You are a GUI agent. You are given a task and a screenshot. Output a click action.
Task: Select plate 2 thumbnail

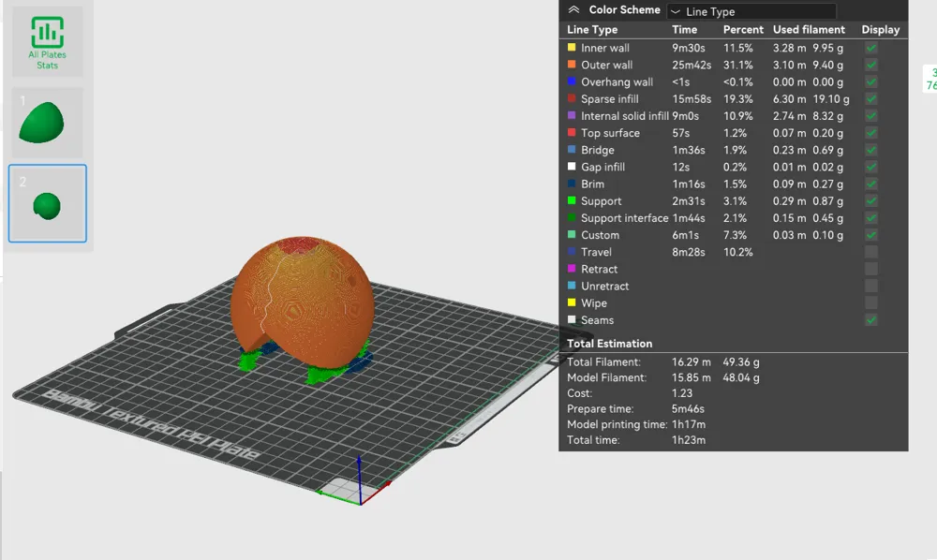pyautogui.click(x=47, y=203)
